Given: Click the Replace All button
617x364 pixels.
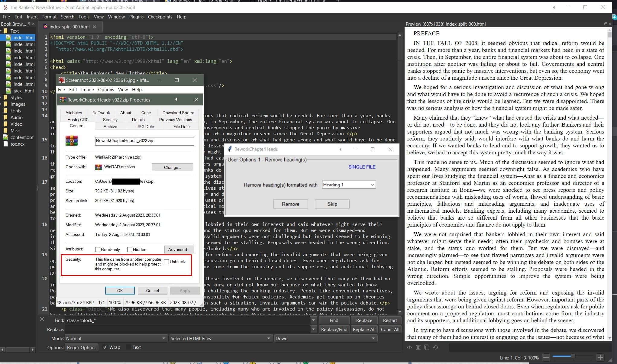Looking at the screenshot, I should point(364,329).
